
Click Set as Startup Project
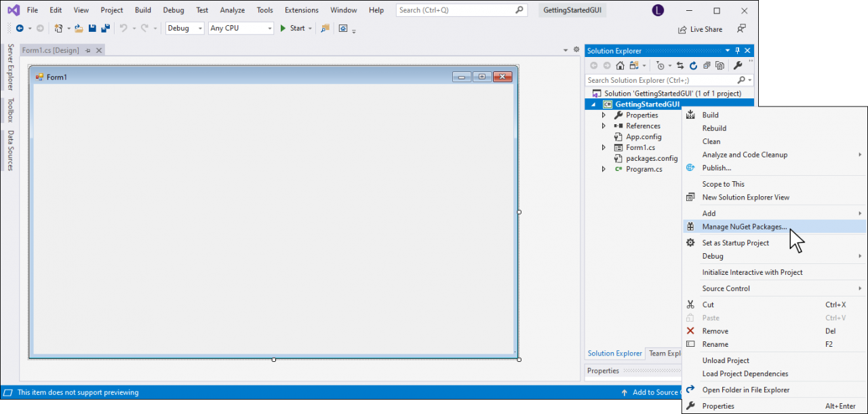point(774,243)
